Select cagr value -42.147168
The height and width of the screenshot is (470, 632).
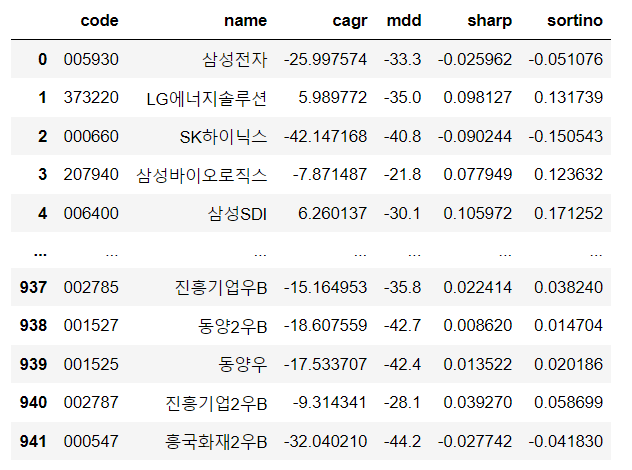pos(325,136)
